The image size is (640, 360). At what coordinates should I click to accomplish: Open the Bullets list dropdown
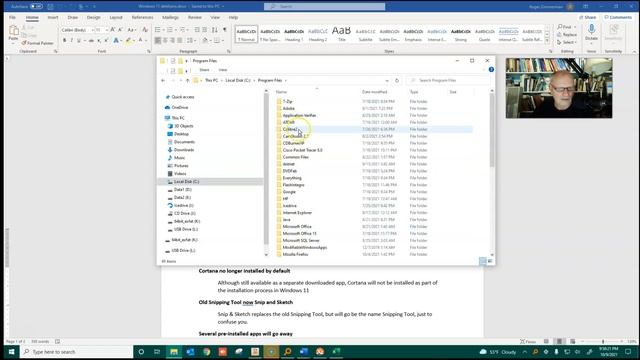163,30
